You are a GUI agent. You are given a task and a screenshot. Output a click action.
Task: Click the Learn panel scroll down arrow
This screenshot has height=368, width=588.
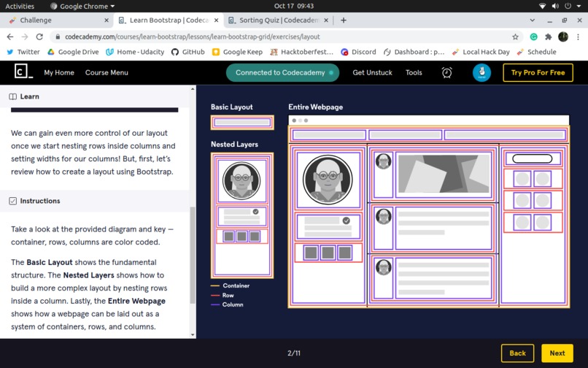pyautogui.click(x=193, y=334)
